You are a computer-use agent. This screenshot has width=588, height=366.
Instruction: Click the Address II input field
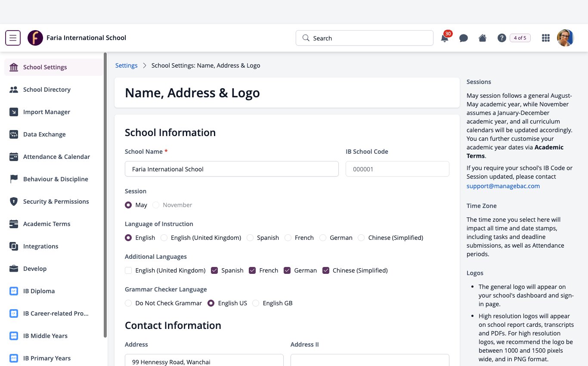pyautogui.click(x=370, y=360)
